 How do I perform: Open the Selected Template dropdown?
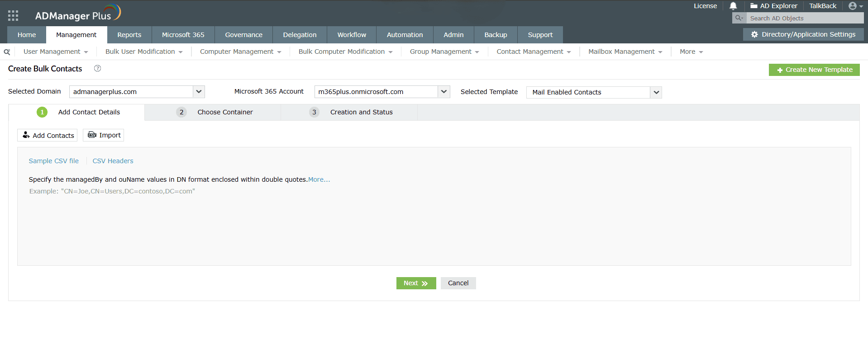tap(594, 92)
